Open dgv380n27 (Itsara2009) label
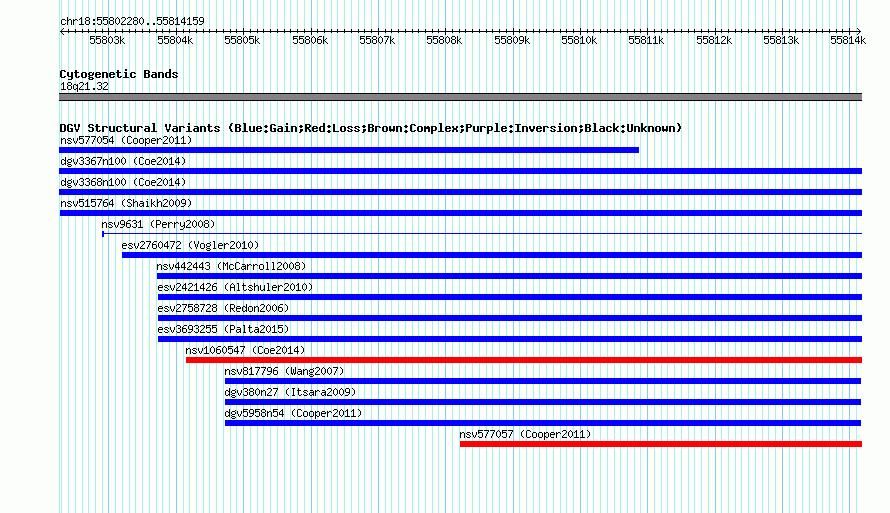Image resolution: width=890 pixels, height=513 pixels. [x=290, y=392]
